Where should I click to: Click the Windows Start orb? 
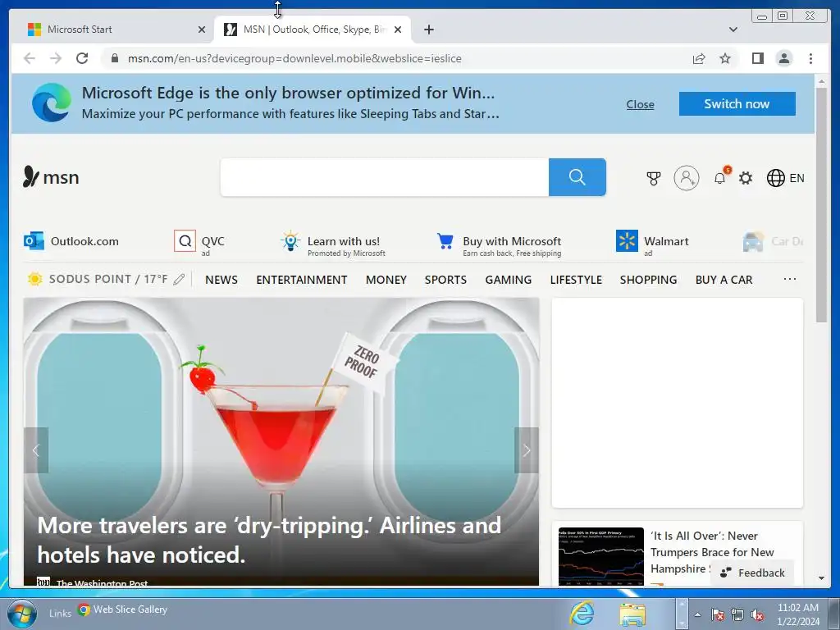(22, 614)
